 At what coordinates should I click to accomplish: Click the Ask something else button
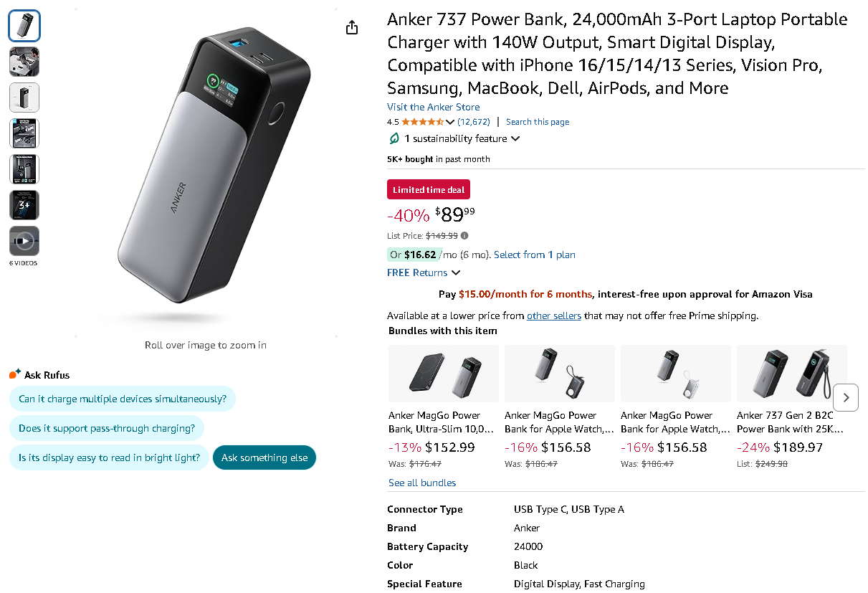[x=263, y=457]
